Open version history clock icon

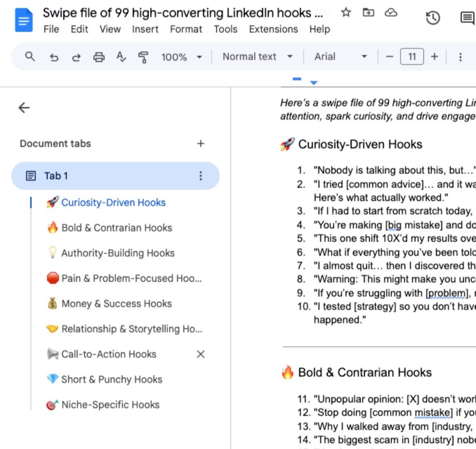click(x=432, y=18)
